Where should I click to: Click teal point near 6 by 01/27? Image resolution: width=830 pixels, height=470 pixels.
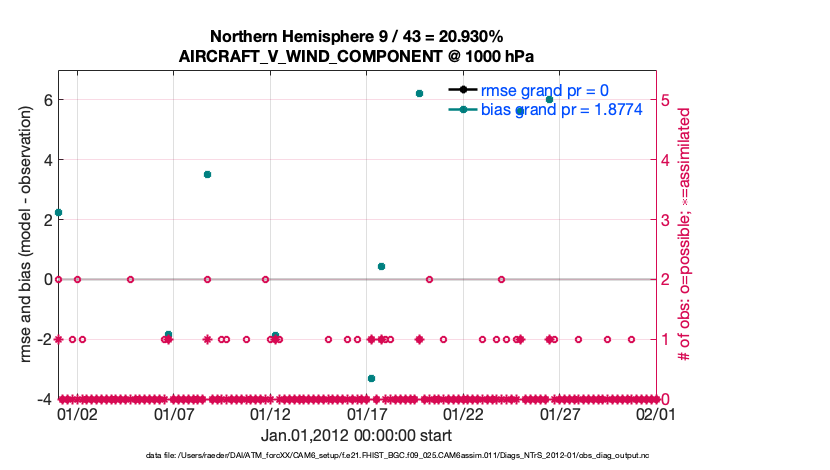(x=550, y=100)
